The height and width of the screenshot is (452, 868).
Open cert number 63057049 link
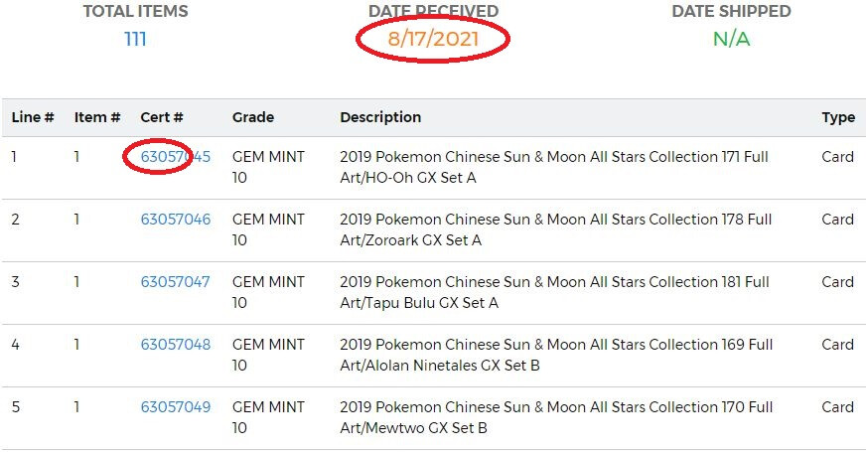coord(176,407)
